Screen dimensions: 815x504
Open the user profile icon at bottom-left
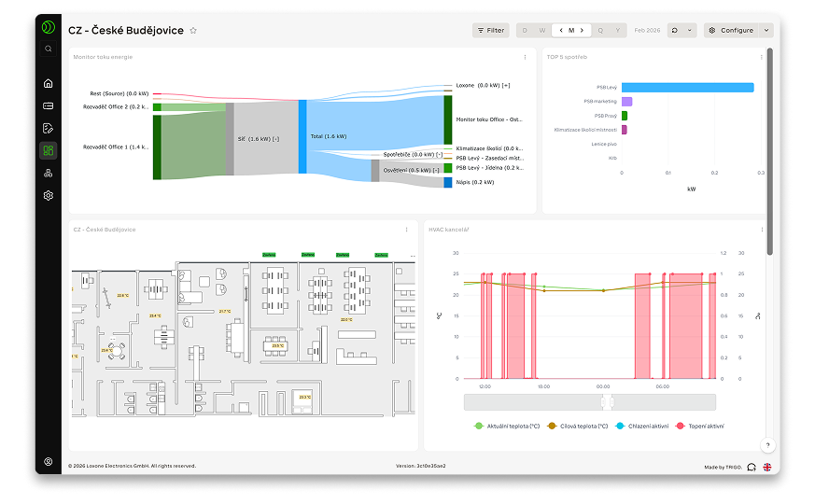tap(48, 461)
